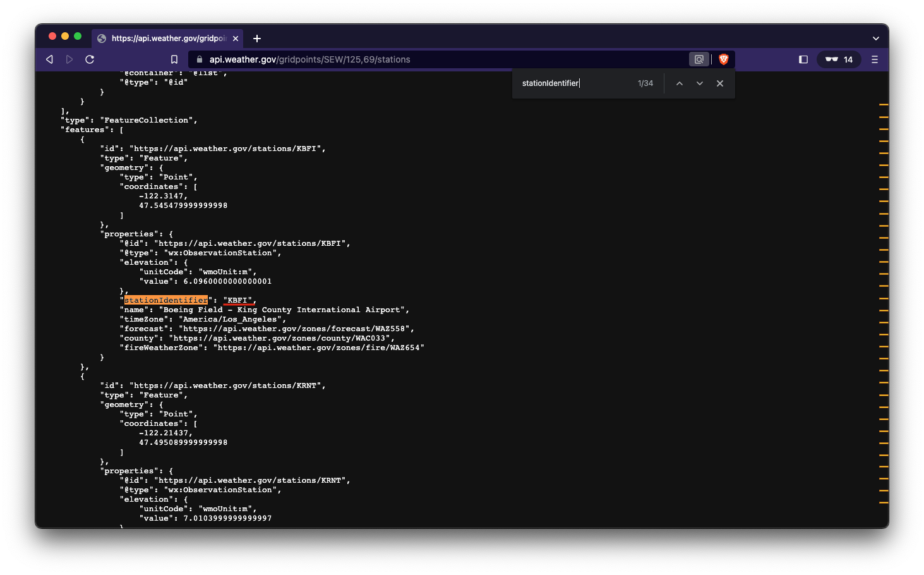Click the address bar URL
The image size is (924, 575).
pyautogui.click(x=309, y=59)
